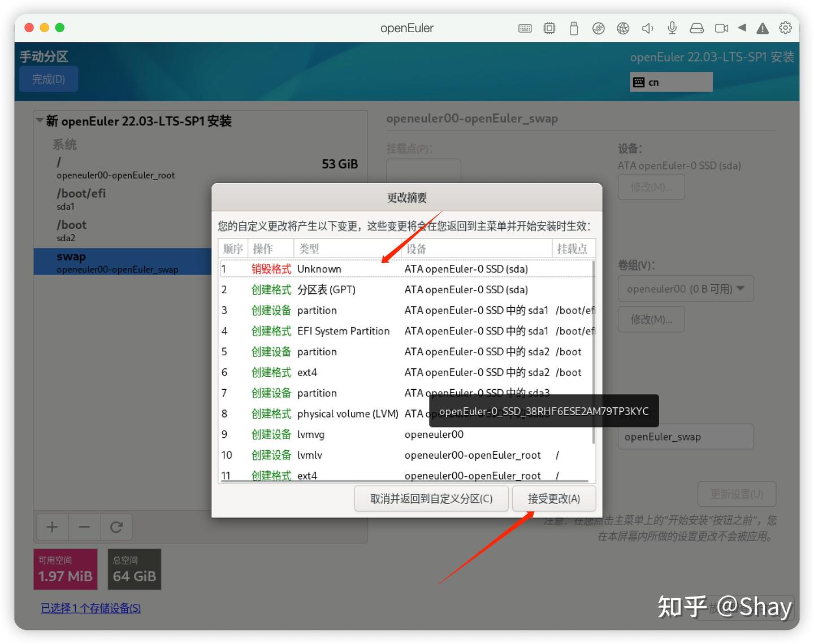Viewport: 814px width, 644px height.
Task: Click the microphone icon in title bar
Action: click(x=672, y=28)
